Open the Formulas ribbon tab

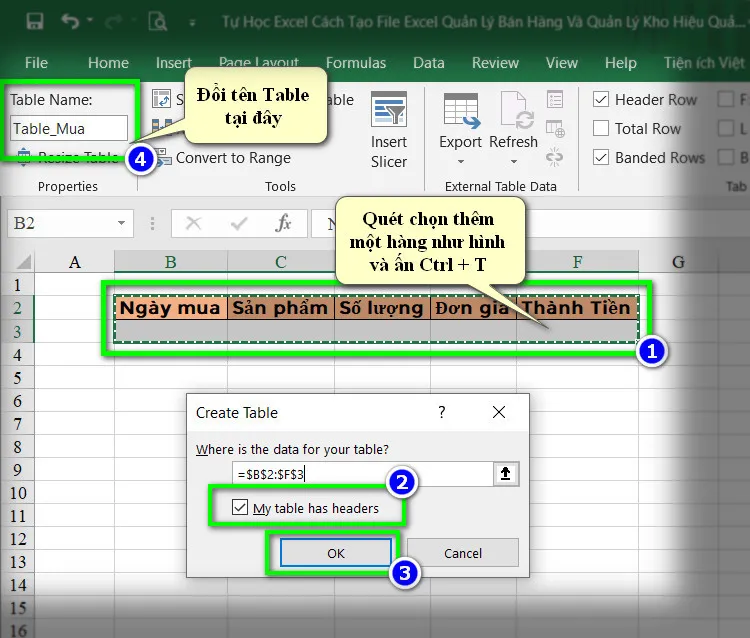[355, 62]
